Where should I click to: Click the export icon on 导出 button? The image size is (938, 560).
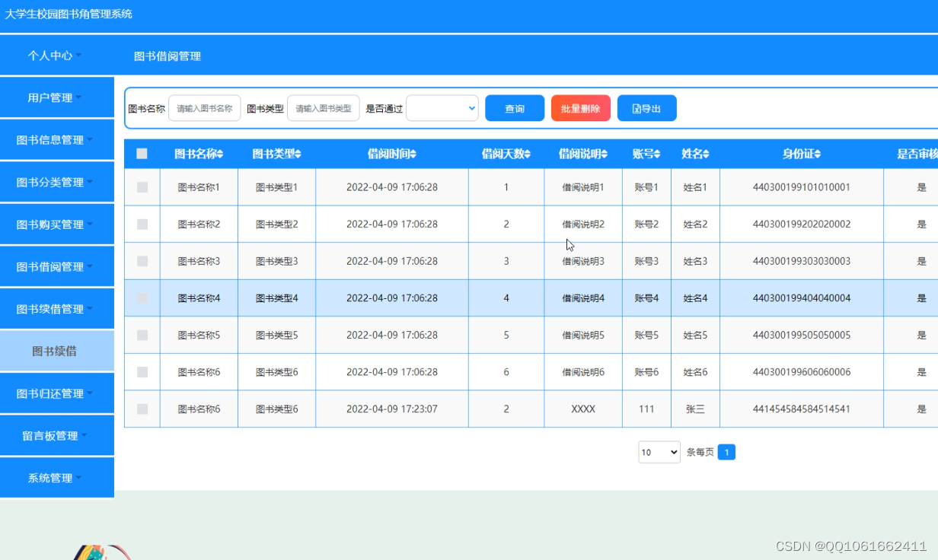635,107
